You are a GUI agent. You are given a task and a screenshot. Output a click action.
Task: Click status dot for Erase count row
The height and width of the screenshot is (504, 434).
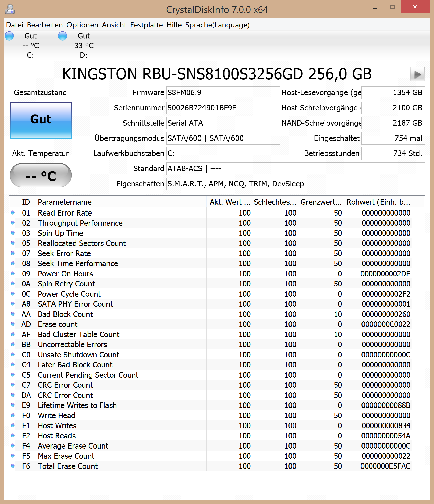(13, 324)
